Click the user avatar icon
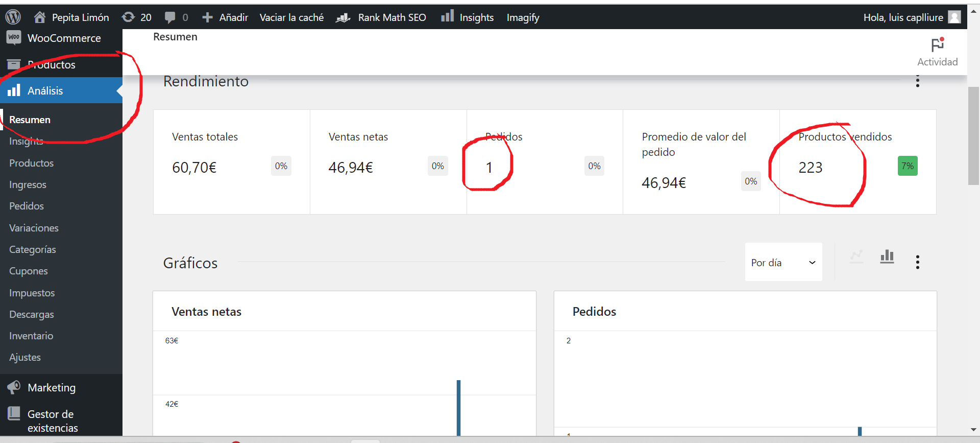This screenshot has width=980, height=443. coord(954,17)
